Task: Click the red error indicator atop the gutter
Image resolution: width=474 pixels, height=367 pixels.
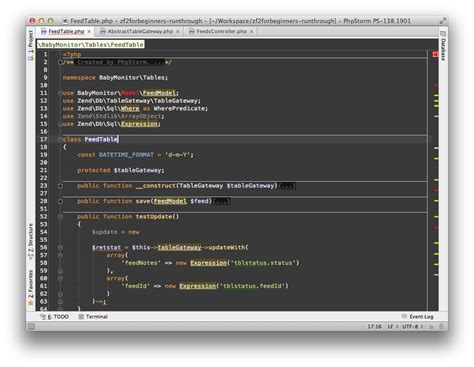Action: click(435, 54)
